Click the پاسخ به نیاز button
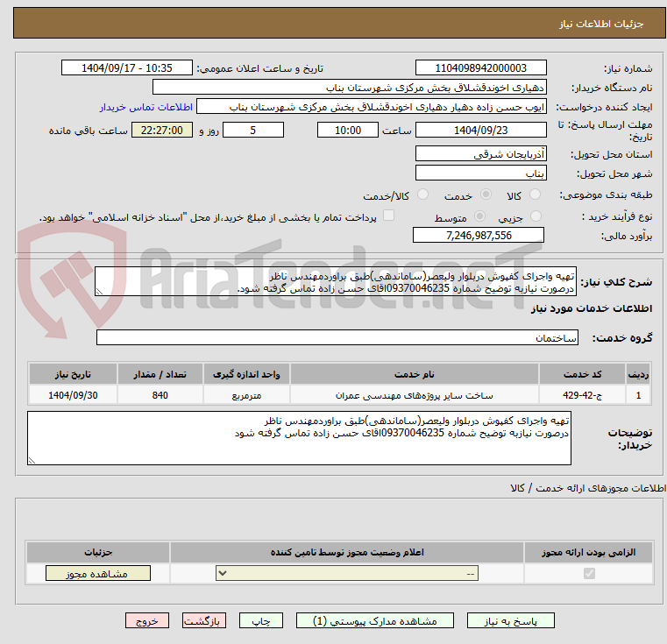 click(510, 620)
